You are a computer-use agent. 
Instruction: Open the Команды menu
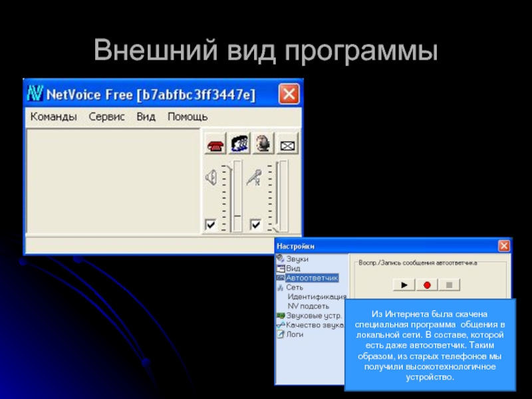point(54,117)
